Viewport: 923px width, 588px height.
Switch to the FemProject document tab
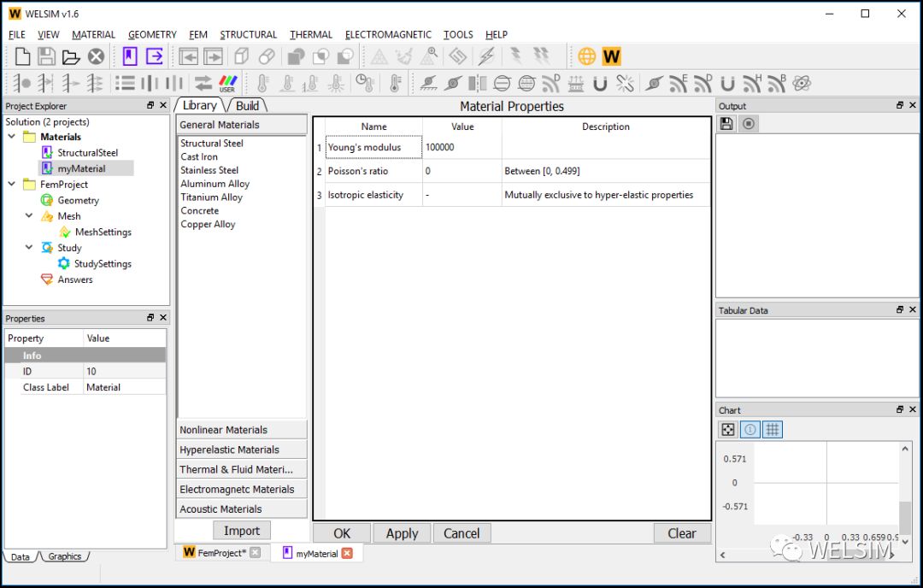[220, 553]
